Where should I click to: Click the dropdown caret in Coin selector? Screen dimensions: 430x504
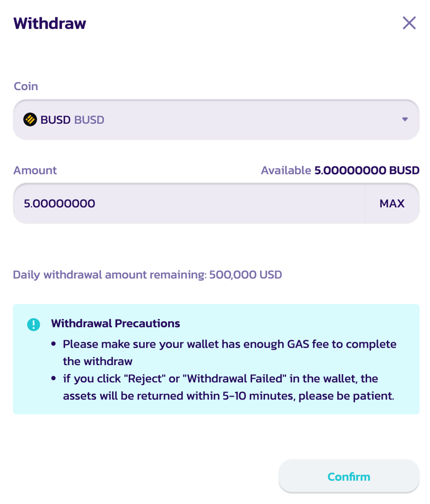pyautogui.click(x=405, y=120)
